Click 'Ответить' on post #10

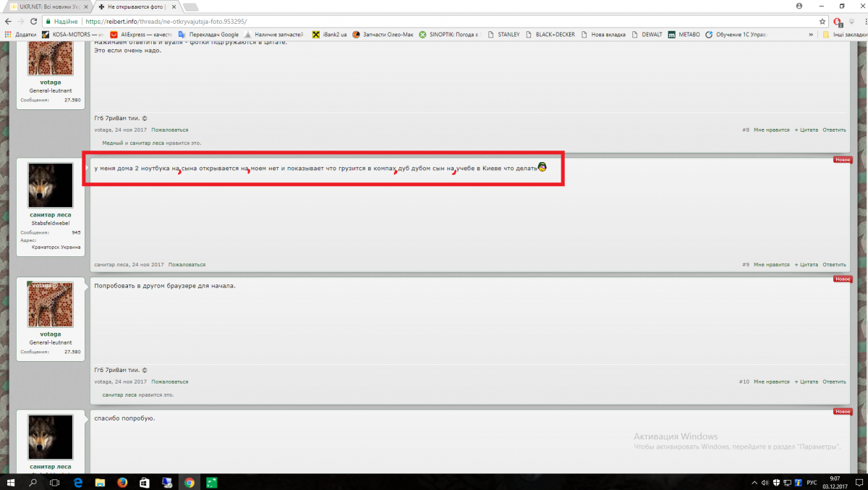[834, 381]
